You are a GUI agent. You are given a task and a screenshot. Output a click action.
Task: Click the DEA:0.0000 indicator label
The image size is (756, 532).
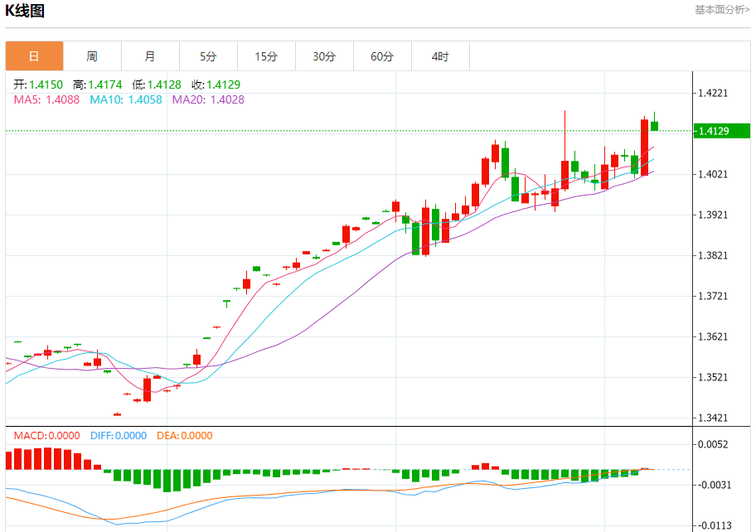click(x=185, y=436)
